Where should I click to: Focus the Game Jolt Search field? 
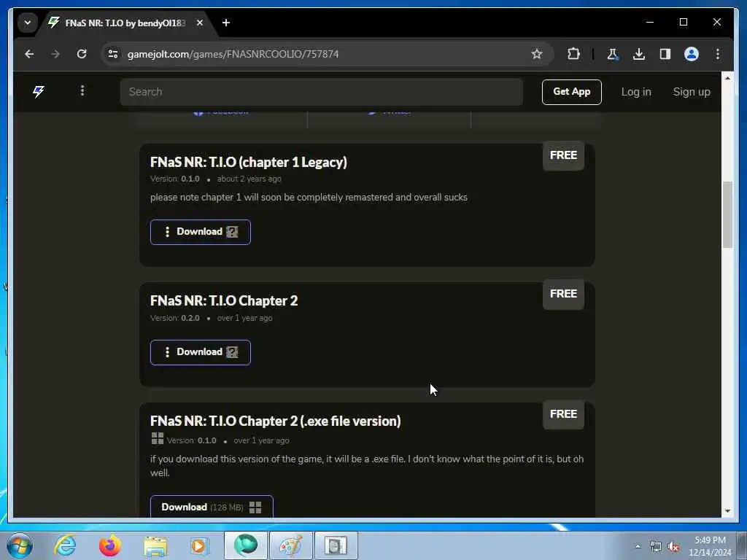[322, 92]
